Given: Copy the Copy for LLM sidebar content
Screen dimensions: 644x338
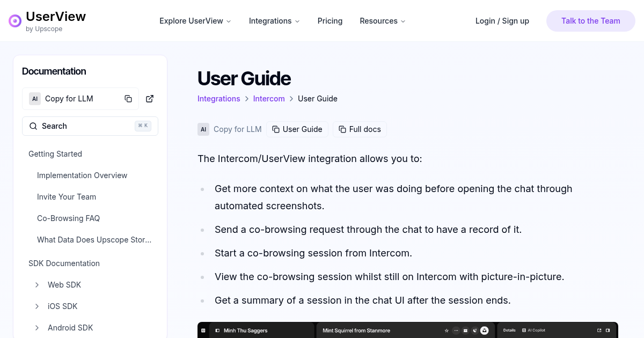Looking at the screenshot, I should pyautogui.click(x=128, y=99).
